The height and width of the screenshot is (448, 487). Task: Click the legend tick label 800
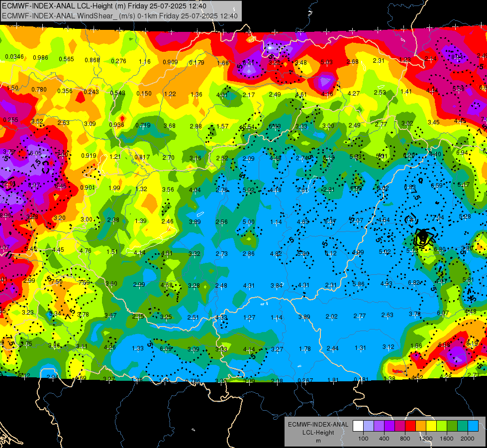pos(405,439)
